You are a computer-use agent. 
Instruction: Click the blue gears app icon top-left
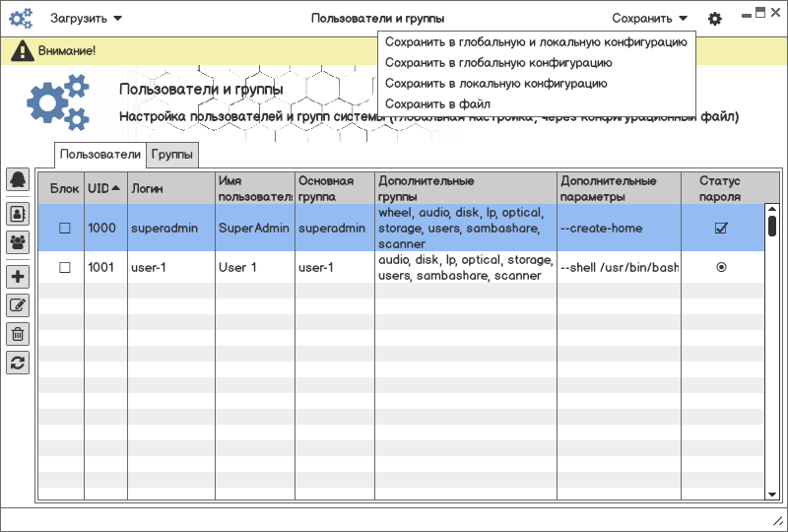click(21, 19)
